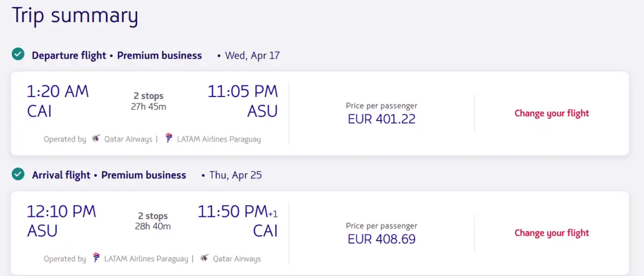Select the EUR 401.22 price

click(381, 119)
